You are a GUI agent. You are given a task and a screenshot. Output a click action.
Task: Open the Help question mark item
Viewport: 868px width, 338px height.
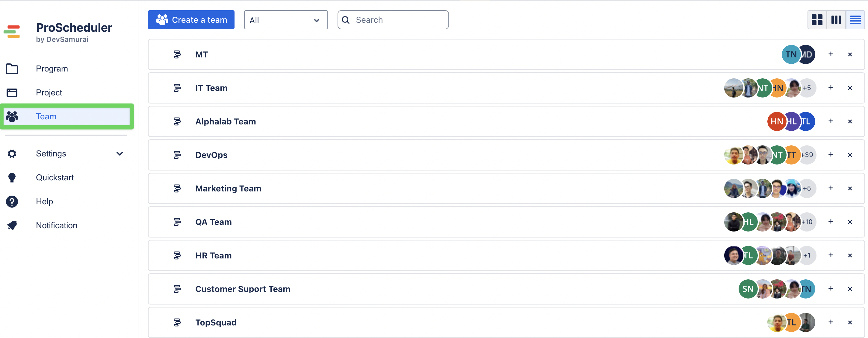pos(44,201)
